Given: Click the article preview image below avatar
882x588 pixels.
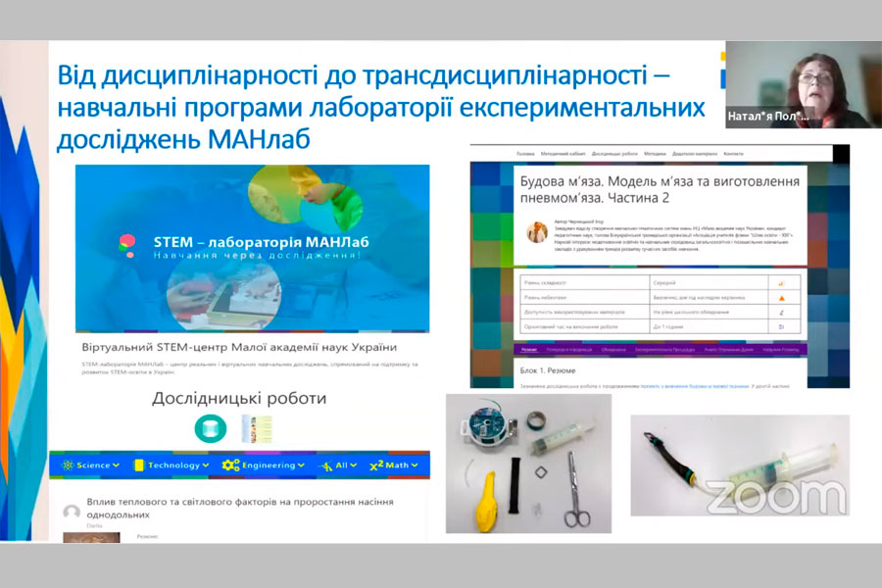Looking at the screenshot, I should click(91, 537).
